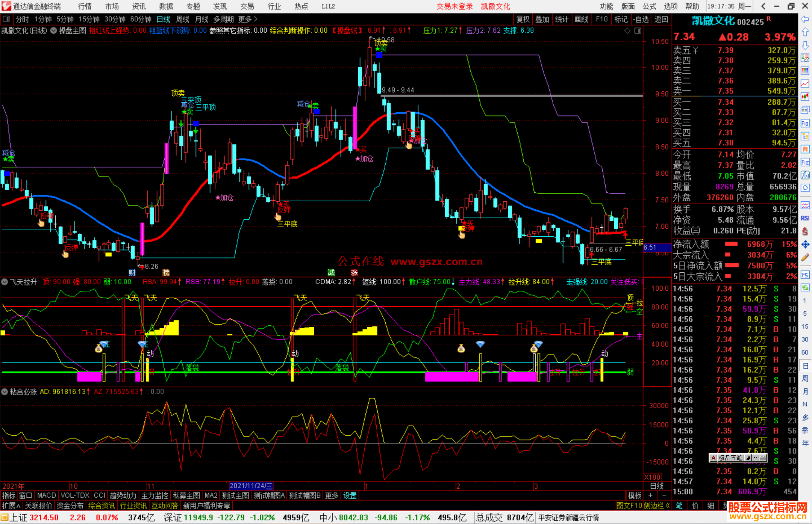Image resolution: width=812 pixels, height=524 pixels.
Task: Click the FS icon in right sidebar
Action: coord(805,275)
